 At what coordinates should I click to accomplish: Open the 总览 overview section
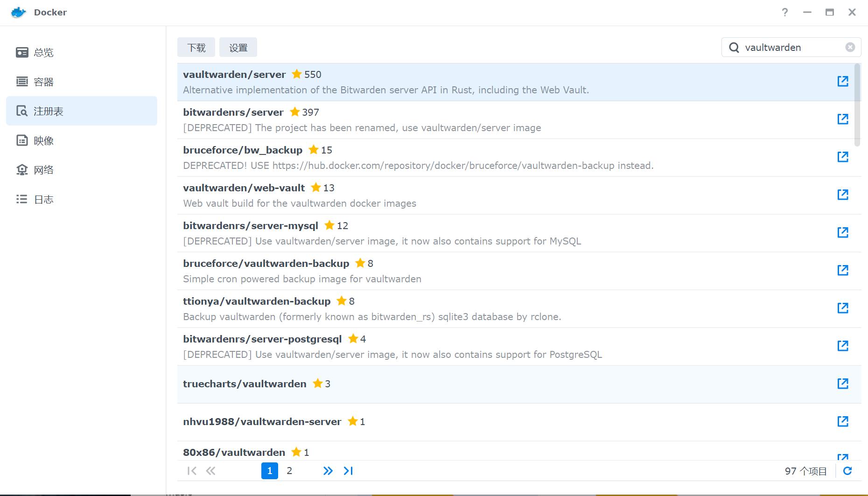[82, 52]
